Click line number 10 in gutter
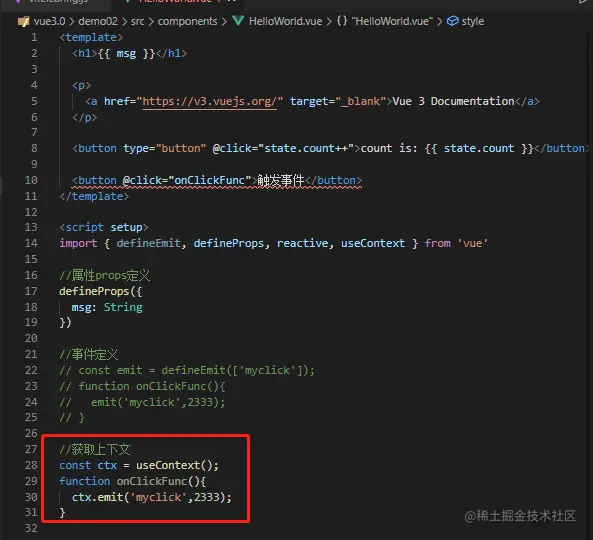 pyautogui.click(x=31, y=180)
